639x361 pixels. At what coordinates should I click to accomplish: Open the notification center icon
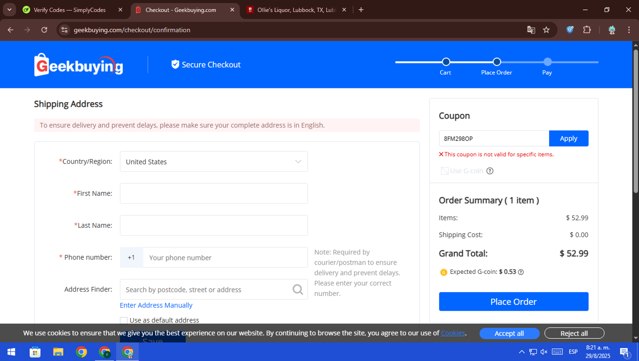[624, 352]
